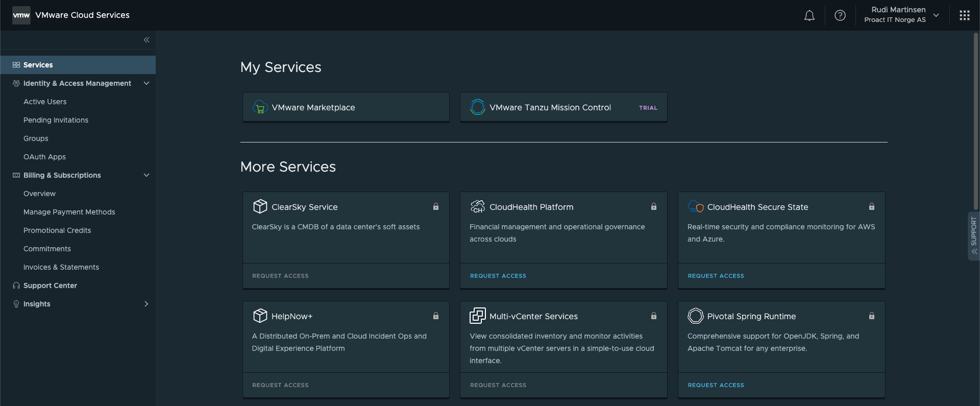Open the notifications bell
The image size is (980, 406).
[810, 15]
